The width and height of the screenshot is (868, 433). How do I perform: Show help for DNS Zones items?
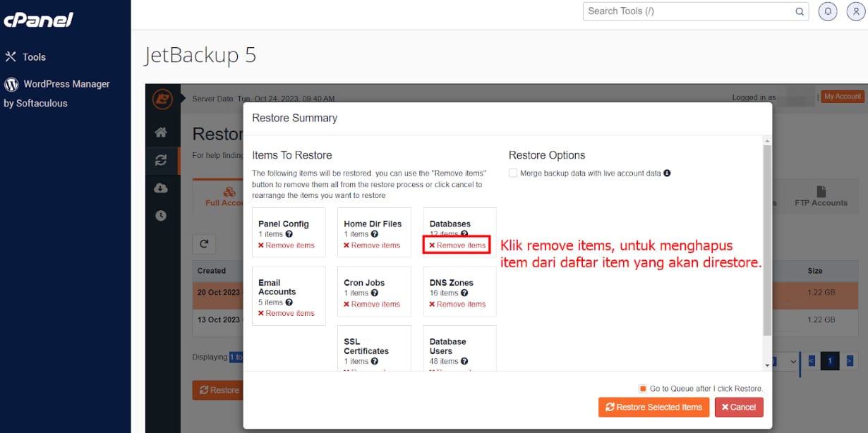pos(464,293)
